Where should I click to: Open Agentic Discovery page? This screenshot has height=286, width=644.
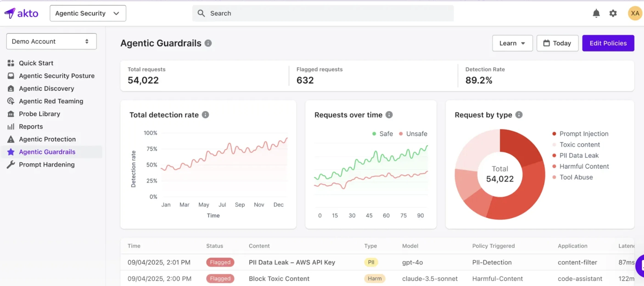click(x=47, y=89)
